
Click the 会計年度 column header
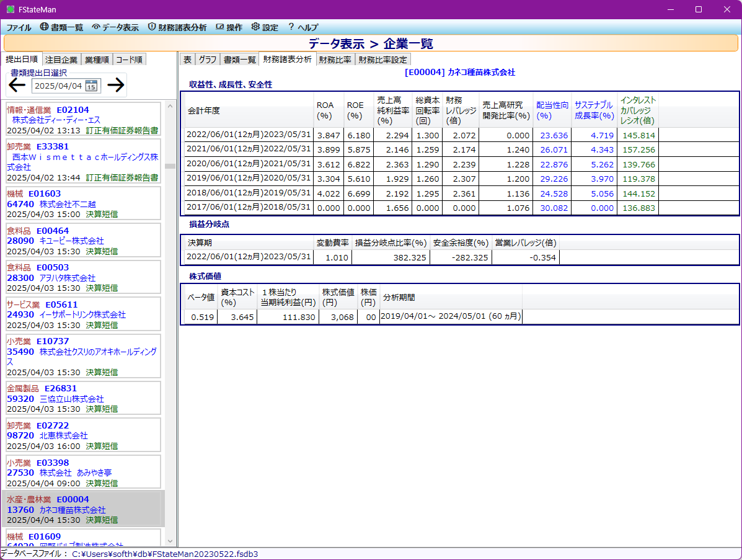coord(249,110)
